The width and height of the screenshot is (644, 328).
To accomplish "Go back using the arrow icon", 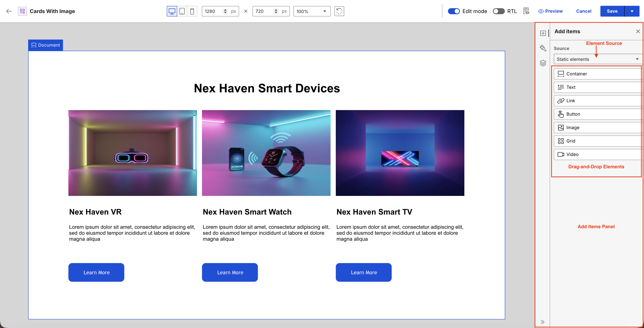I will [9, 11].
